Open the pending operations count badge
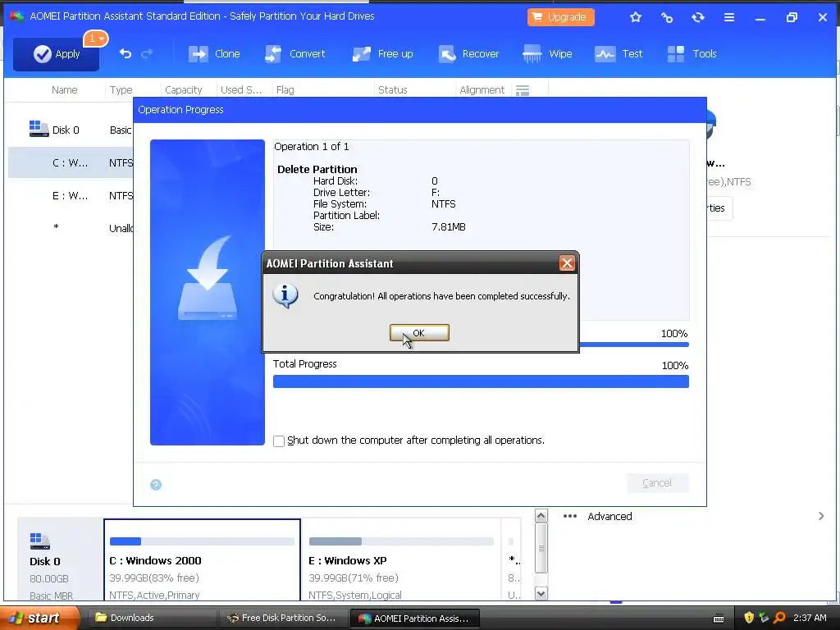 [x=96, y=39]
